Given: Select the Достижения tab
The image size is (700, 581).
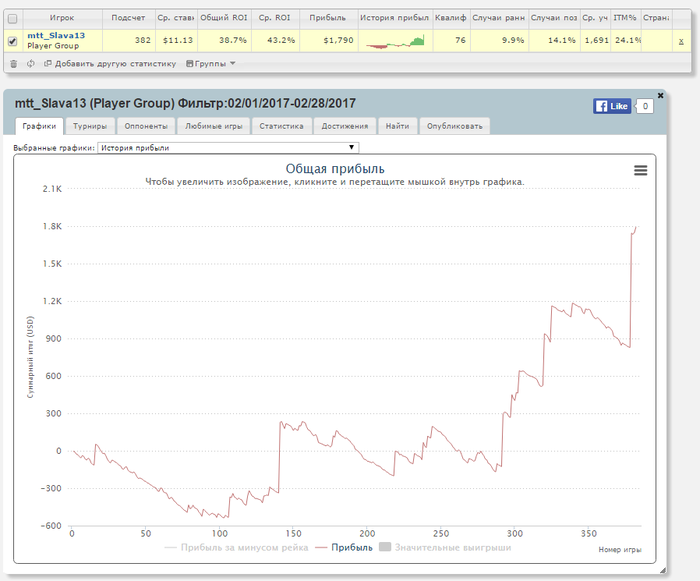Looking at the screenshot, I should tap(345, 126).
